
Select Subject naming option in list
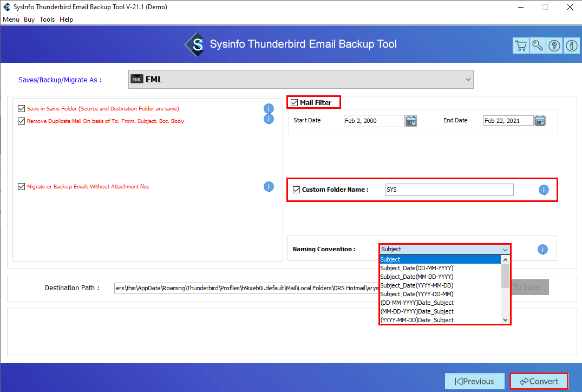(x=440, y=259)
